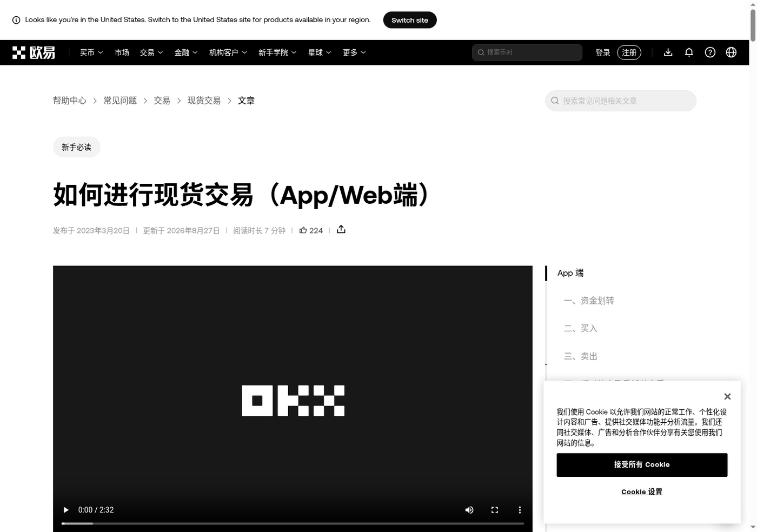Open video more options menu
Image resolution: width=757 pixels, height=532 pixels.
(x=520, y=510)
